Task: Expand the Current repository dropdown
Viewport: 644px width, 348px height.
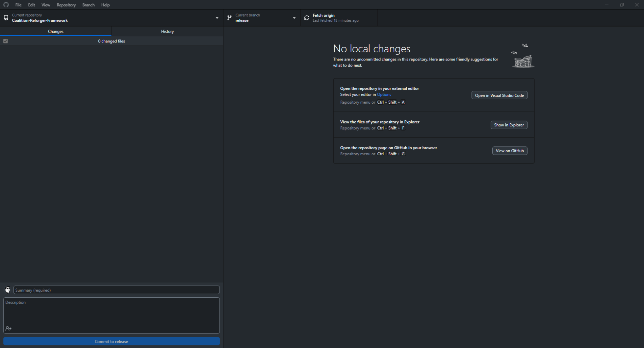Action: click(217, 18)
